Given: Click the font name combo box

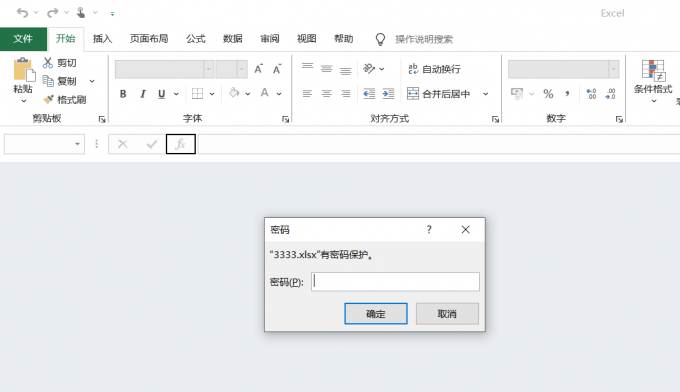Looking at the screenshot, I should (164, 69).
